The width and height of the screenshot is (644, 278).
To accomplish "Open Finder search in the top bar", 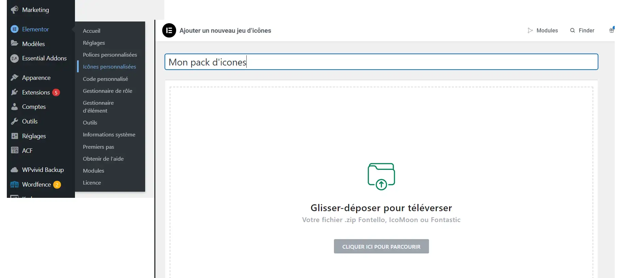I will tap(582, 30).
